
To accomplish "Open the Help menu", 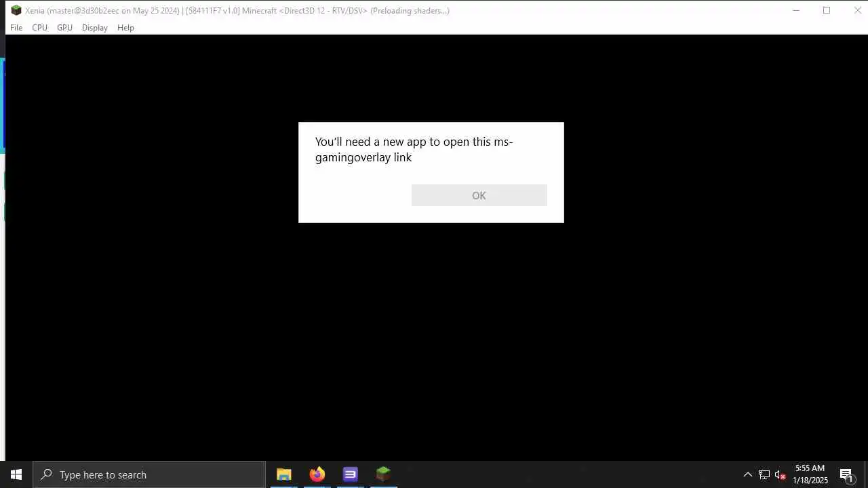I will coord(125,28).
